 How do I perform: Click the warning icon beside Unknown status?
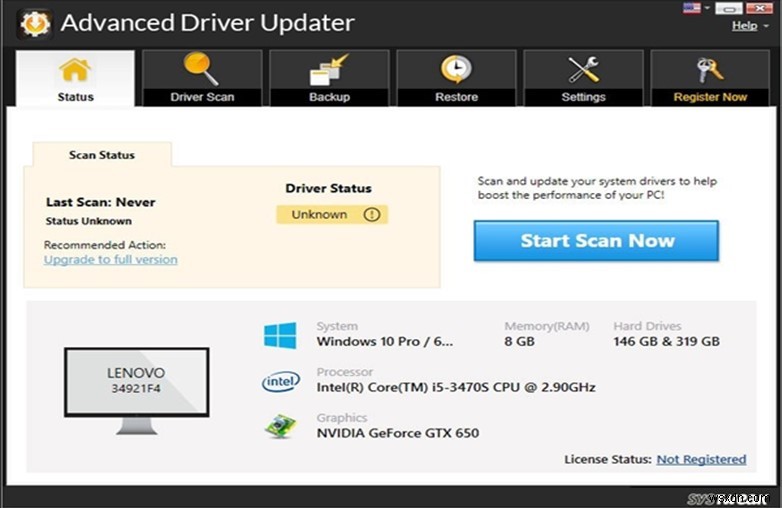pyautogui.click(x=372, y=214)
